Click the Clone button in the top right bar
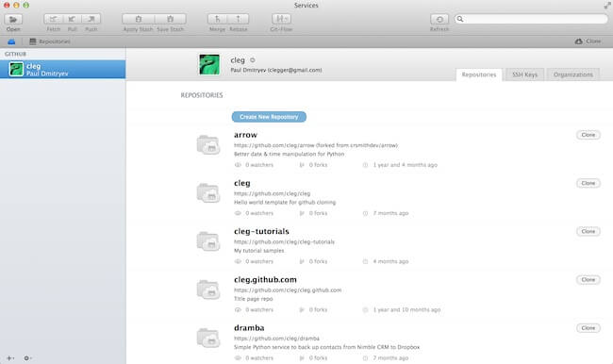 (x=588, y=41)
